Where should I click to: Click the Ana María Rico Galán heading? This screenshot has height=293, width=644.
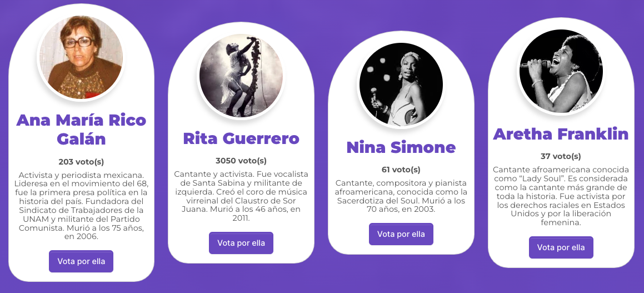click(x=81, y=129)
